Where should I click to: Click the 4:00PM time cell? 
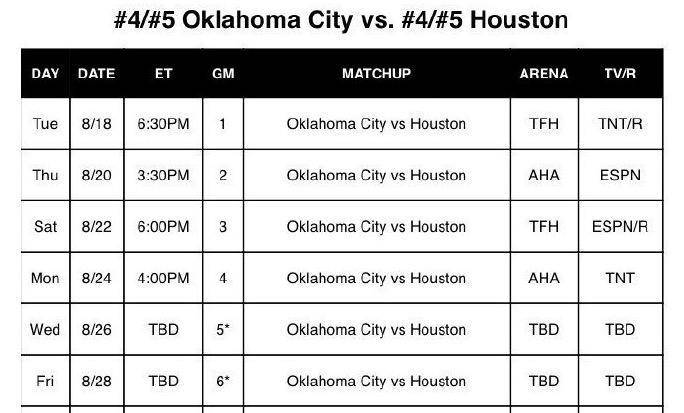coord(163,278)
